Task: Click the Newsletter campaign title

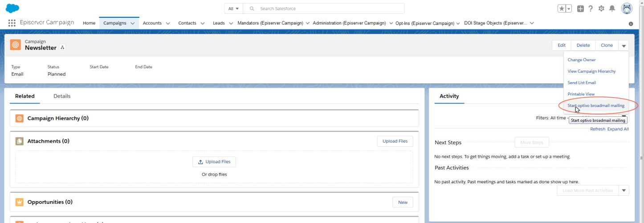Action: 41,48
